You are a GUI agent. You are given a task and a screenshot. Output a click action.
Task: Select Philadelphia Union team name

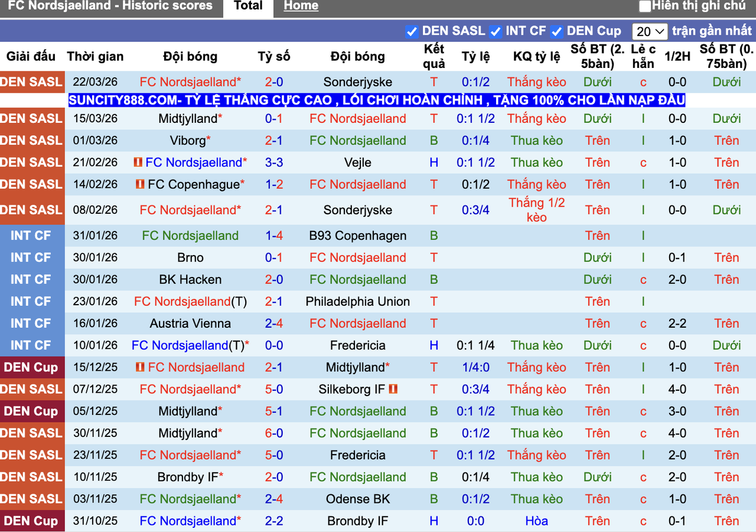(358, 301)
